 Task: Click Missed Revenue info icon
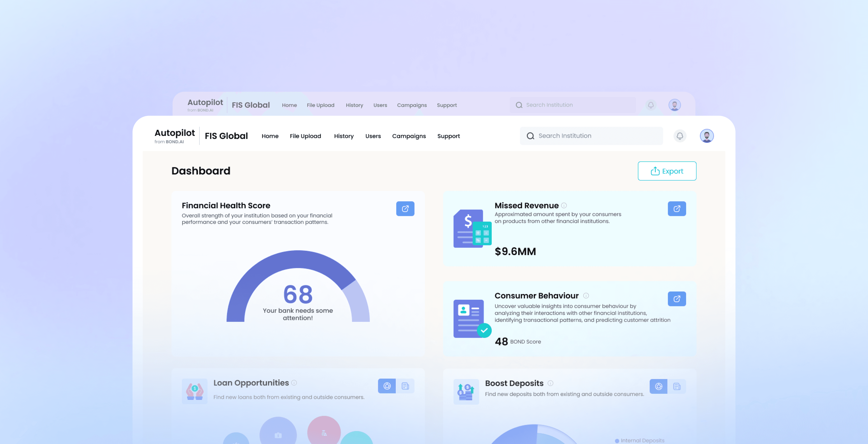pyautogui.click(x=564, y=205)
